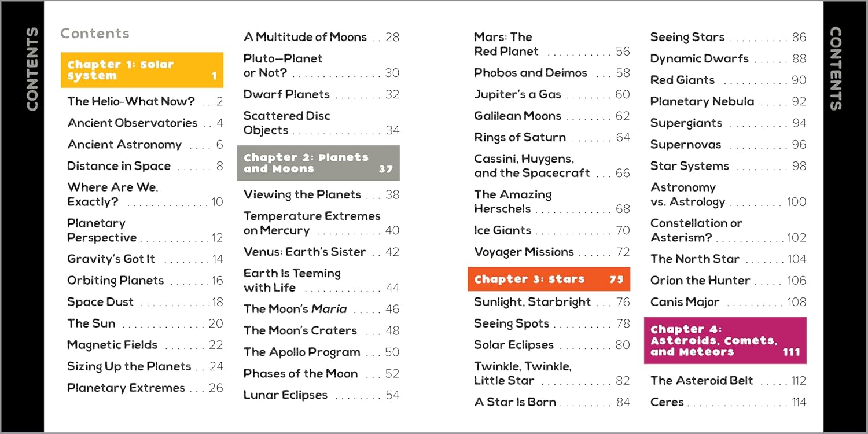Image resolution: width=868 pixels, height=434 pixels.
Task: Select the Ancient Observatories entry
Action: [145, 123]
